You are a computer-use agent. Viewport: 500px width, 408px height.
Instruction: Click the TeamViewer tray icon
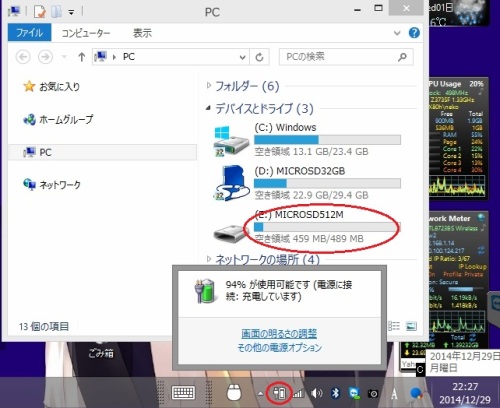click(x=355, y=394)
